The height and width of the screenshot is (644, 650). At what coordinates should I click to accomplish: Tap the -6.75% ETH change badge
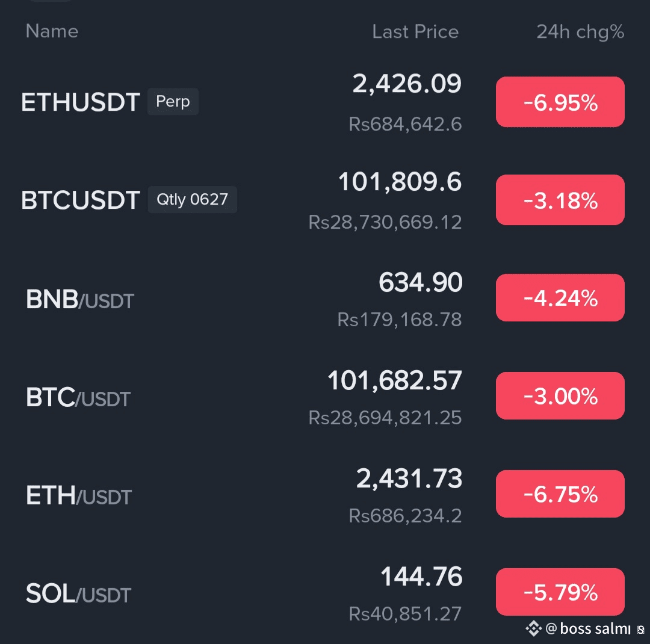point(560,494)
